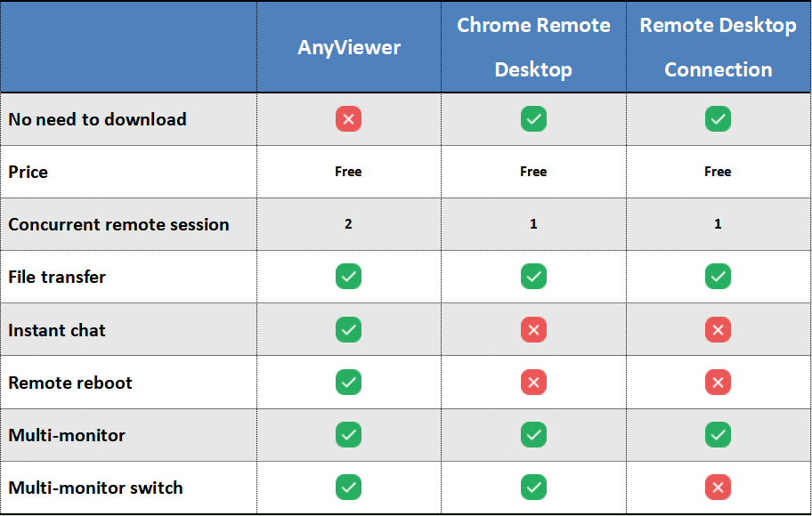
Task: Click the Free price under Chrome Remote Desktop
Action: 533,172
